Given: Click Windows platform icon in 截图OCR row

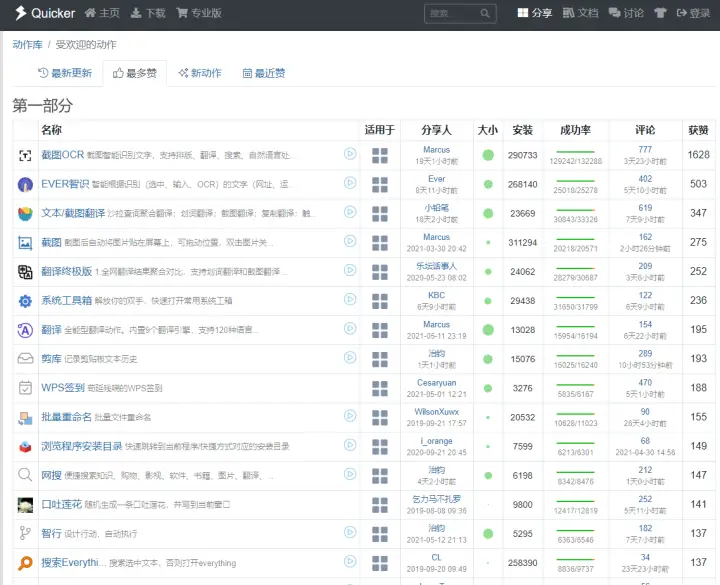Looking at the screenshot, I should 380,156.
